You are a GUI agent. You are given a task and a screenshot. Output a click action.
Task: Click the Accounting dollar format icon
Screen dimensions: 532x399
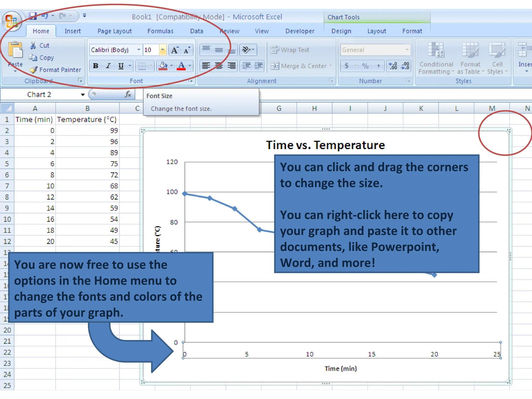click(x=347, y=66)
